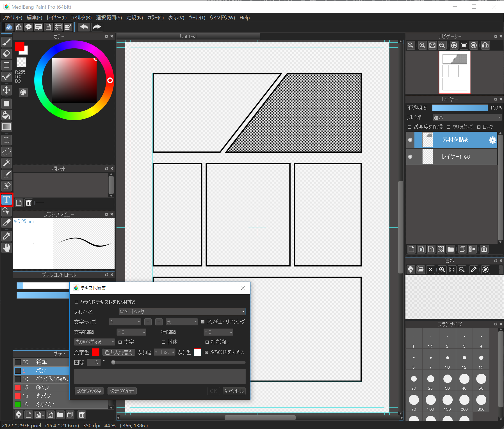Open ブレンド 通常 dropdown
The width and height of the screenshot is (504, 429).
coord(467,117)
